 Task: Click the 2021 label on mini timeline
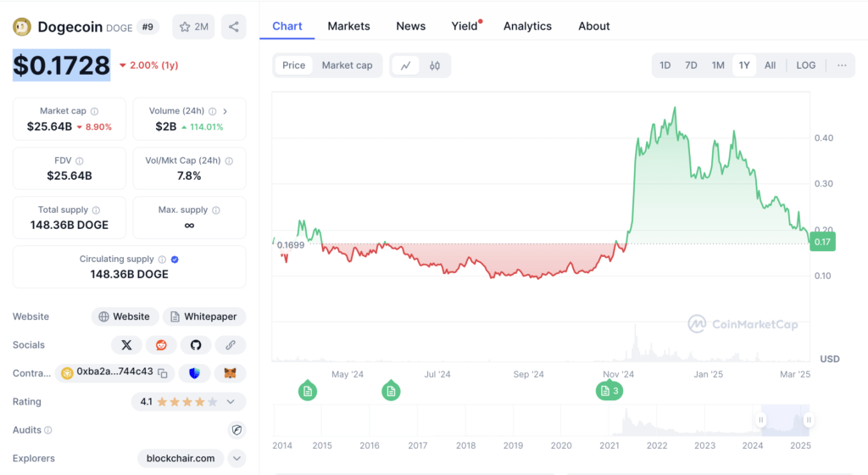coord(609,445)
